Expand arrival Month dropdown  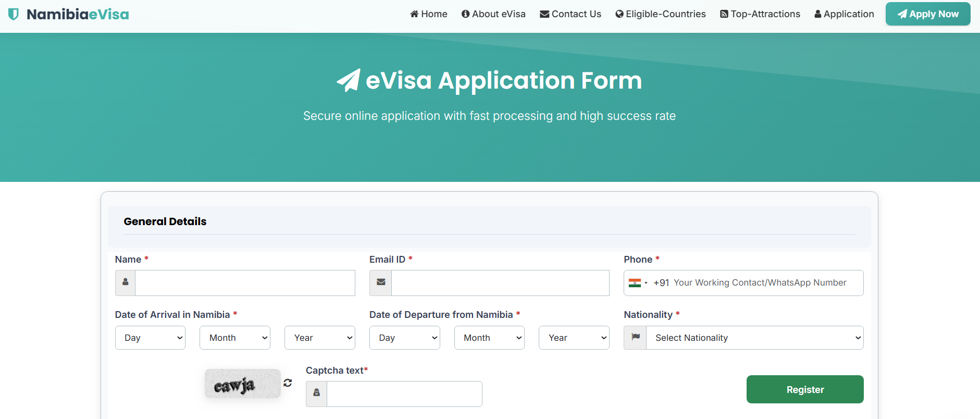[235, 338]
